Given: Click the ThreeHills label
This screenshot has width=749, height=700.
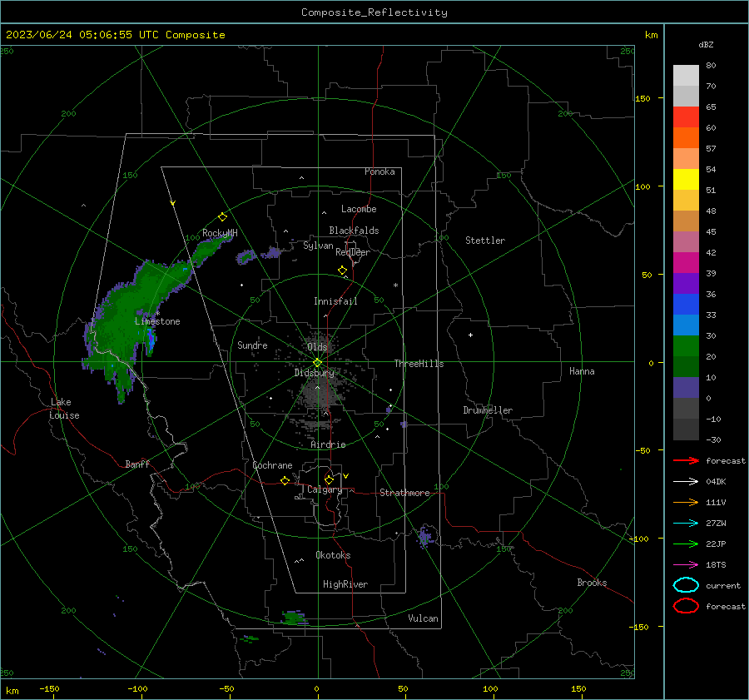Looking at the screenshot, I should tap(419, 364).
